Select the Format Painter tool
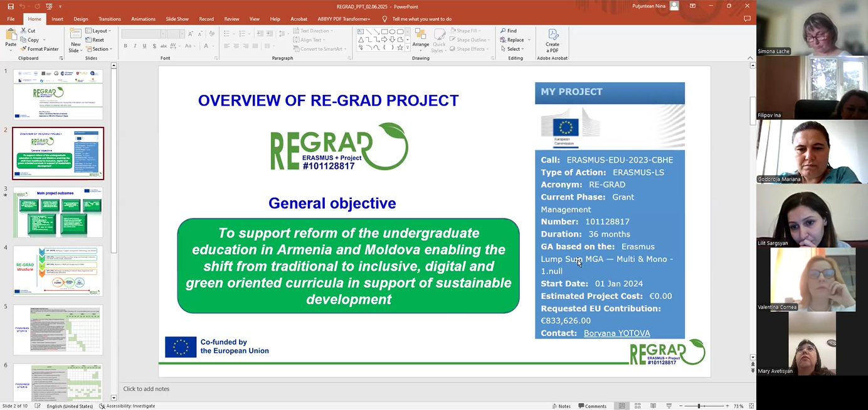This screenshot has height=410, width=868. (x=40, y=49)
